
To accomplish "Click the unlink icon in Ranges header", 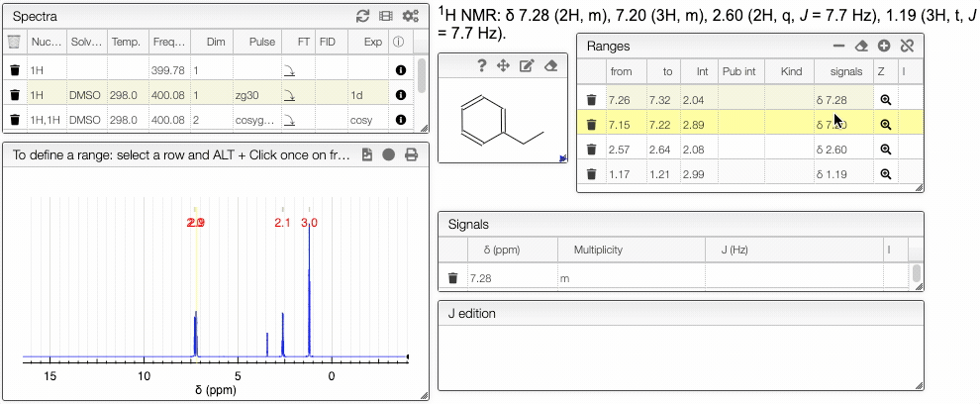I will 907,46.
